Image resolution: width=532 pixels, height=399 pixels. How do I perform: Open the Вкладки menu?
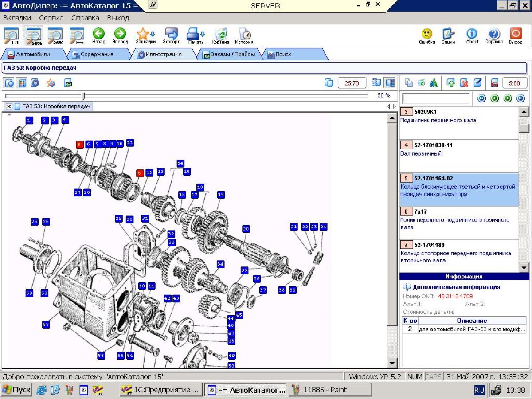coord(17,18)
